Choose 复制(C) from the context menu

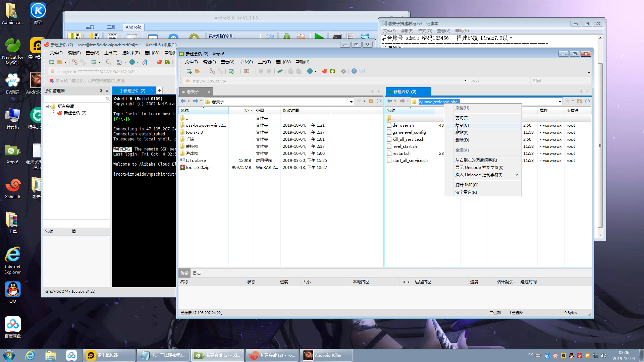pyautogui.click(x=462, y=125)
